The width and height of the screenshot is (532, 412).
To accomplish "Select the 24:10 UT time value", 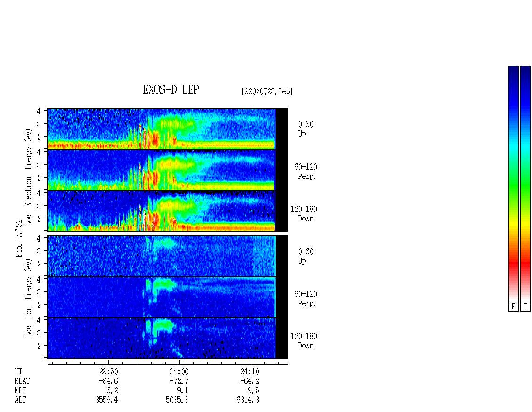I will pyautogui.click(x=250, y=372).
